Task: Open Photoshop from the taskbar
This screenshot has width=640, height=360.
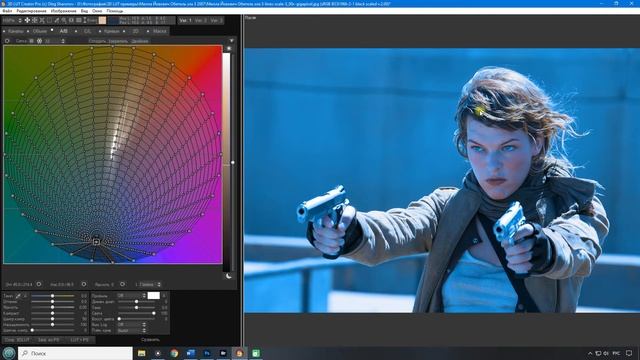Action: pos(207,353)
